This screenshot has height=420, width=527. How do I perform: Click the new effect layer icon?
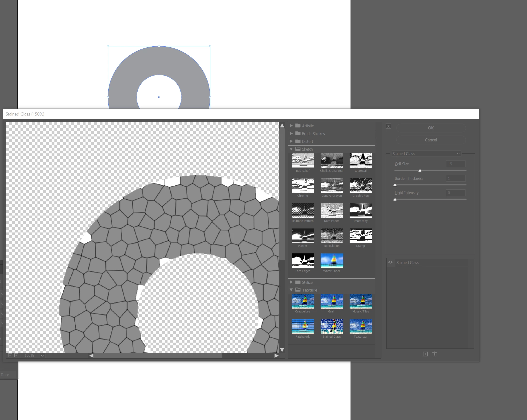[425, 354]
